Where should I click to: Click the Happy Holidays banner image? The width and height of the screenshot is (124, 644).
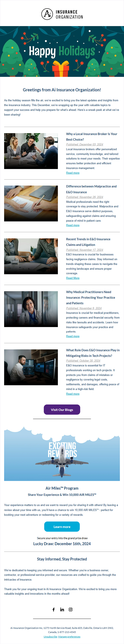pyautogui.click(x=62, y=51)
